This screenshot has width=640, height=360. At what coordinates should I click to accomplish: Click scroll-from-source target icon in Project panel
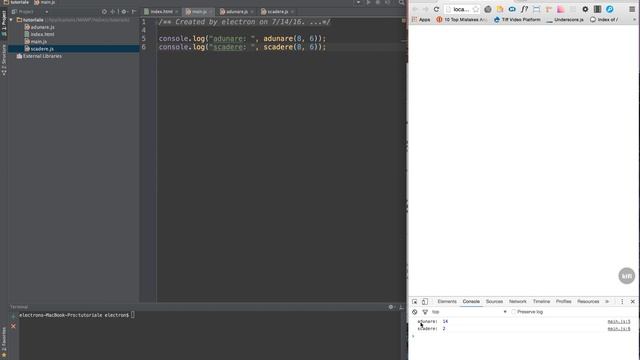click(x=104, y=12)
